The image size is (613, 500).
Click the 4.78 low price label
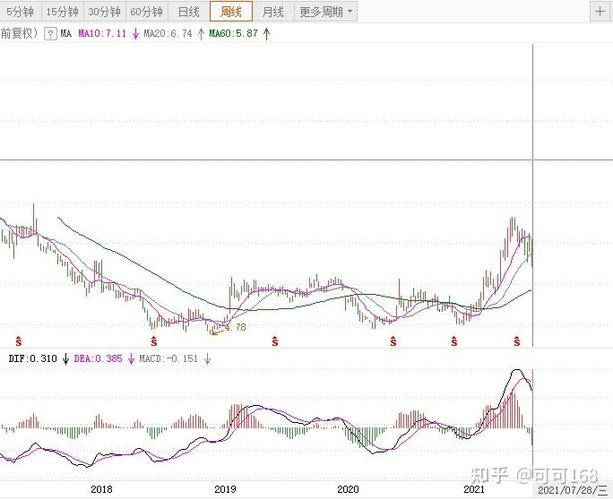[x=235, y=327]
